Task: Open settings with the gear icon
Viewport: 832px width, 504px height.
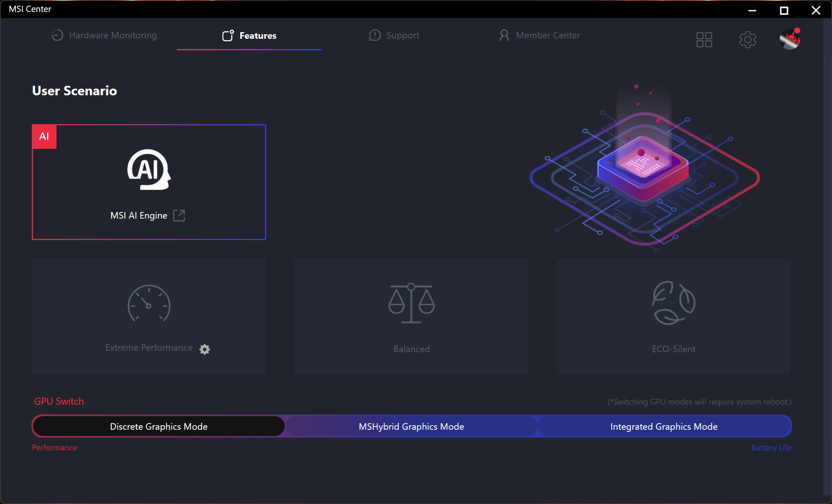Action: 747,40
